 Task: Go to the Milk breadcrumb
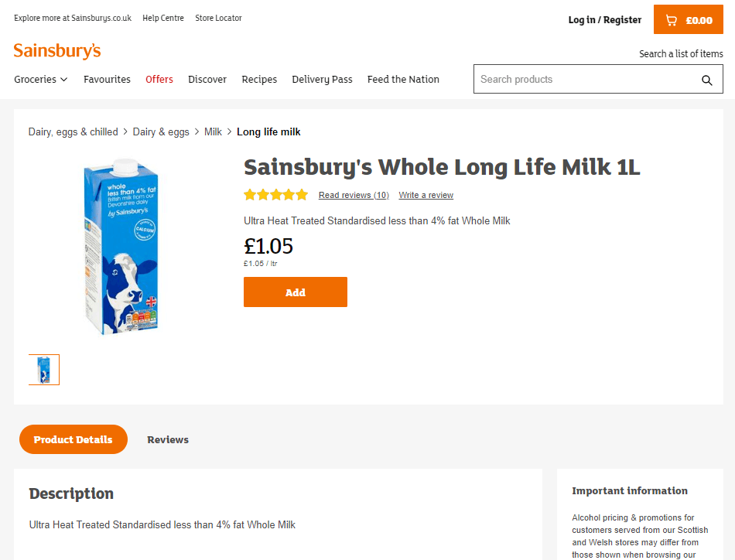(213, 131)
